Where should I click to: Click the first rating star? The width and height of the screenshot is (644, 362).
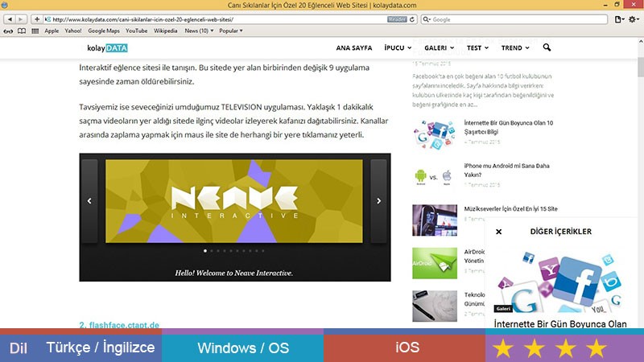pyautogui.click(x=502, y=348)
